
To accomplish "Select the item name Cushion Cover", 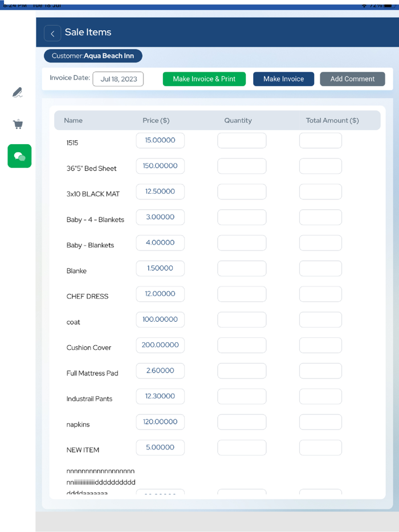I will pos(88,348).
